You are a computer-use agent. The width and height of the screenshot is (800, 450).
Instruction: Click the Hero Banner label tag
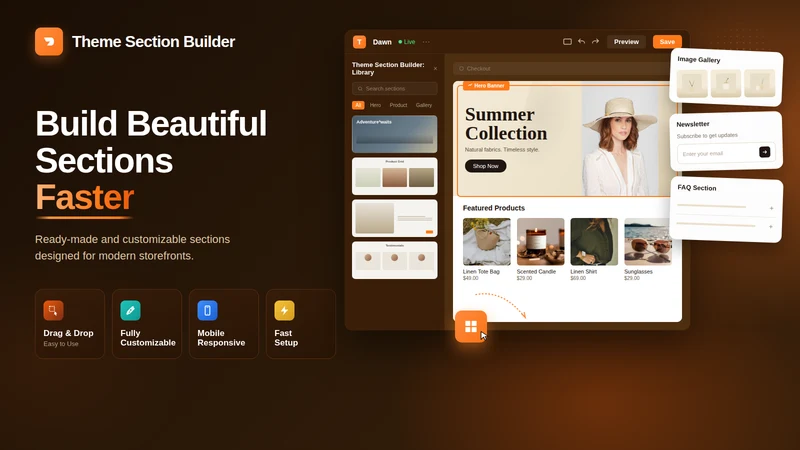(486, 85)
